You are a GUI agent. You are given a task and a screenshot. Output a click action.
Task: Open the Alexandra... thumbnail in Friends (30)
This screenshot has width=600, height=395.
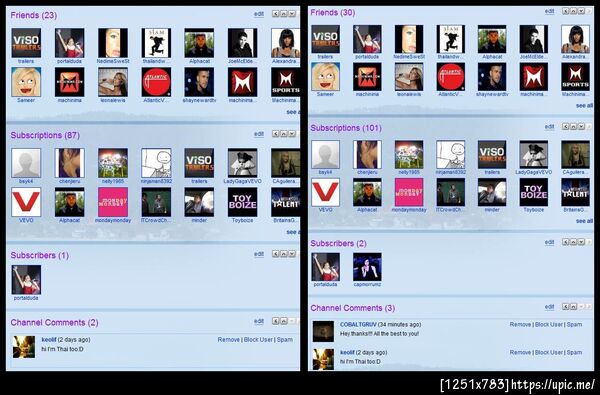tap(576, 39)
